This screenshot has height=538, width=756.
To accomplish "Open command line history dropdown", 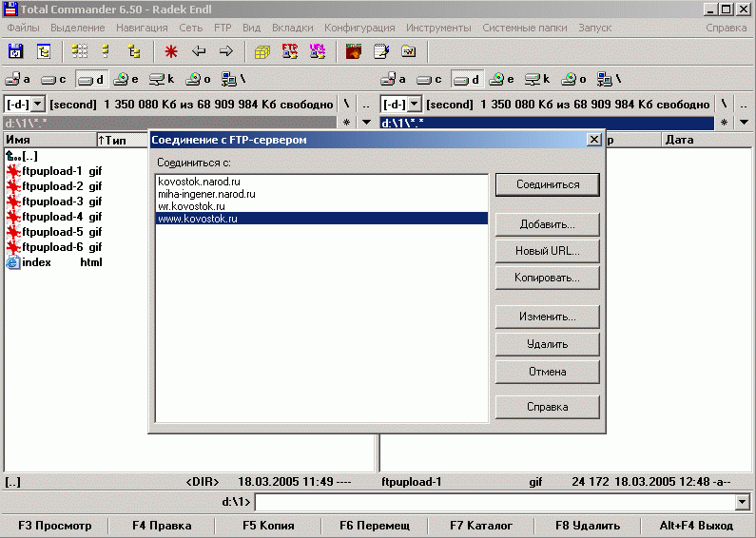I will (x=743, y=502).
